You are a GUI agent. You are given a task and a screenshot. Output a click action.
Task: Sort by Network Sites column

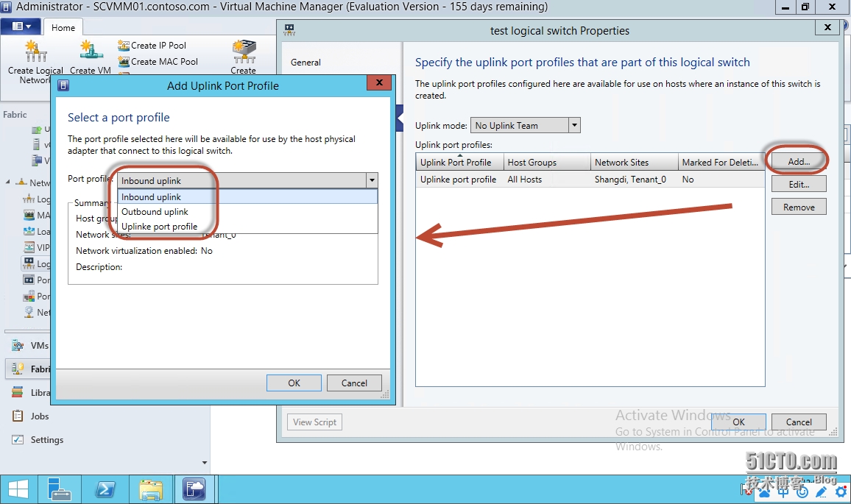(635, 162)
